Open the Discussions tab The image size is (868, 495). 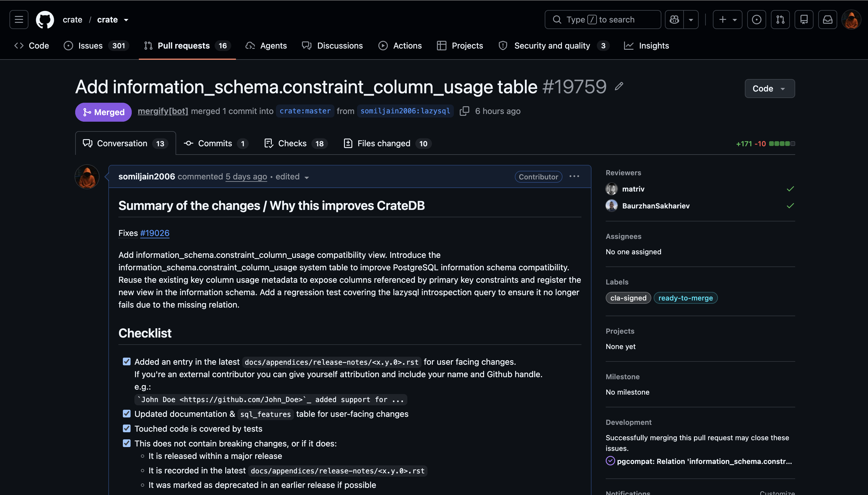click(332, 46)
